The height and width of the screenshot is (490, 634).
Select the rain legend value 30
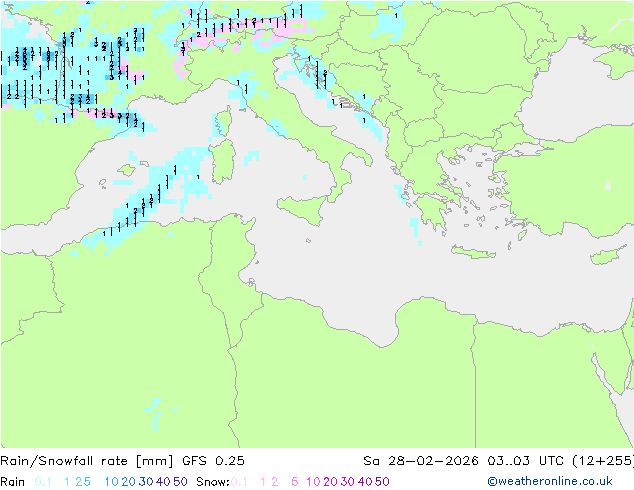pos(146,482)
